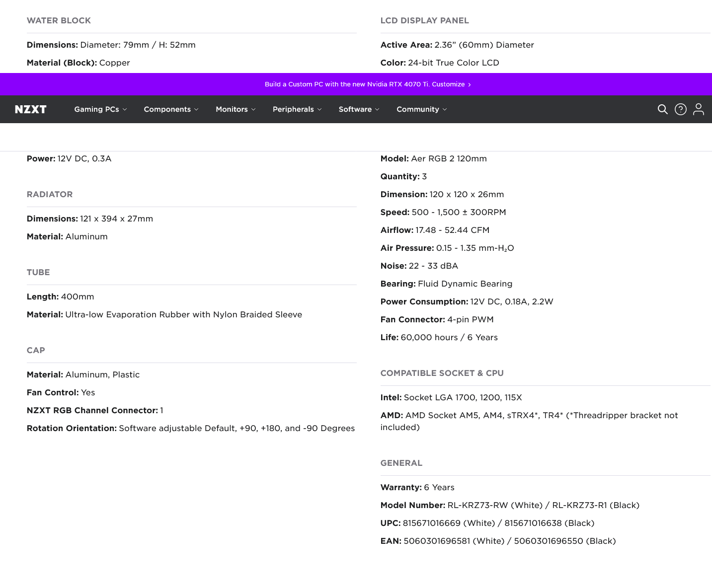
Task: Open the Community nav item
Action: [418, 109]
